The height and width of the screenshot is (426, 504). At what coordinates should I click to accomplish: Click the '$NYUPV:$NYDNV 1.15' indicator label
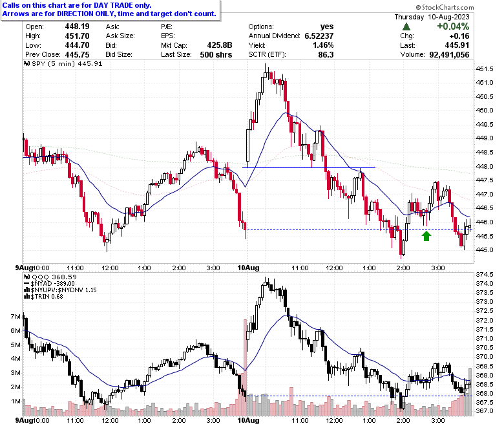click(x=63, y=290)
